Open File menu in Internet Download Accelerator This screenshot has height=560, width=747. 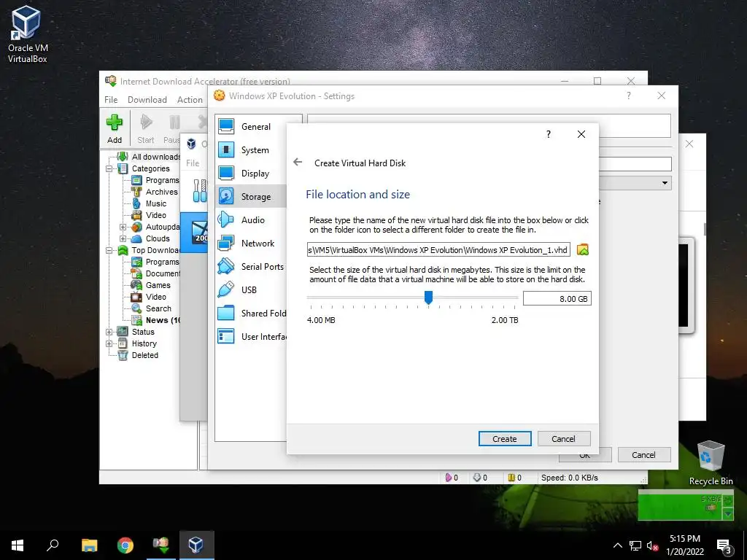(x=111, y=99)
